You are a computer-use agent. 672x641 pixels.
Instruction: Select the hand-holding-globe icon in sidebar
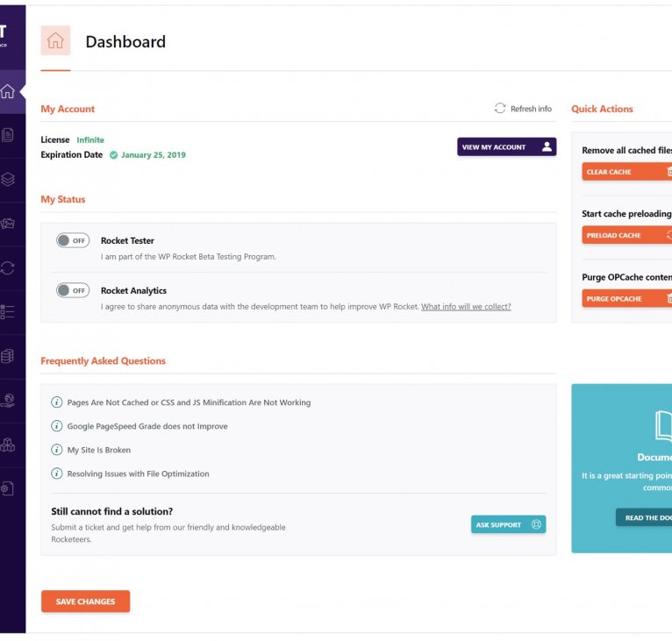tap(8, 400)
